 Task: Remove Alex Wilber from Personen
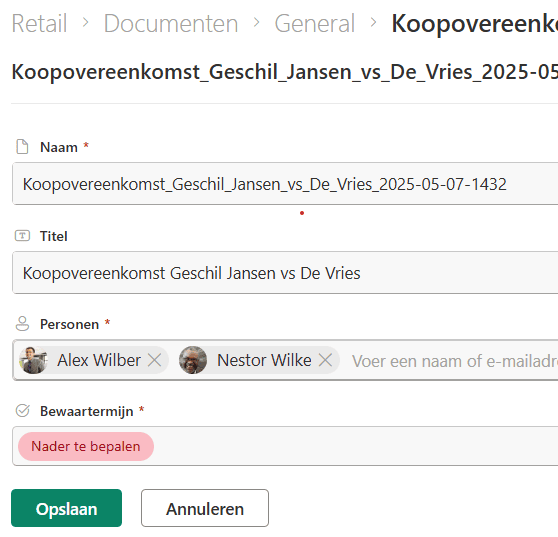click(155, 360)
